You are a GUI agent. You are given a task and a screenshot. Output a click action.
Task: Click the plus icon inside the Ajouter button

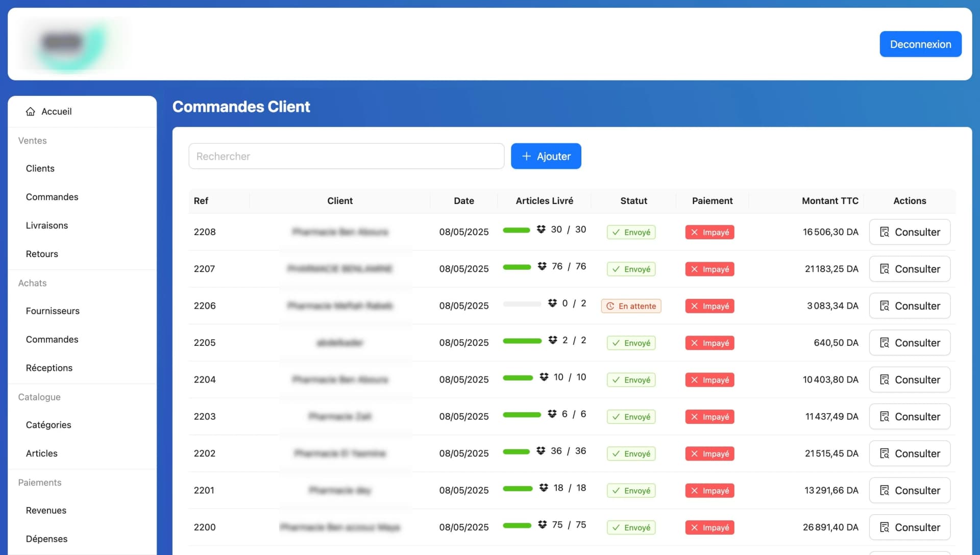click(x=526, y=156)
